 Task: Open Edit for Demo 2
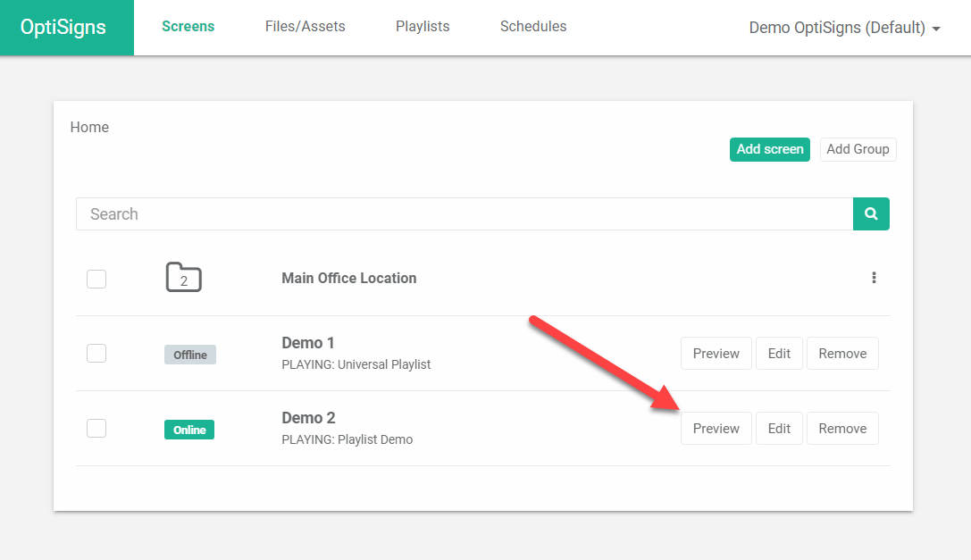point(778,428)
